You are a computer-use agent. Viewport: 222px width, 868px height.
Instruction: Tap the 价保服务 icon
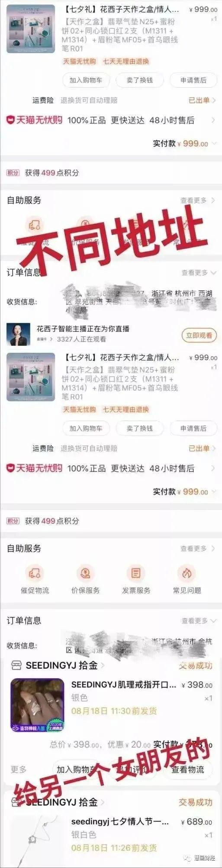point(85,573)
